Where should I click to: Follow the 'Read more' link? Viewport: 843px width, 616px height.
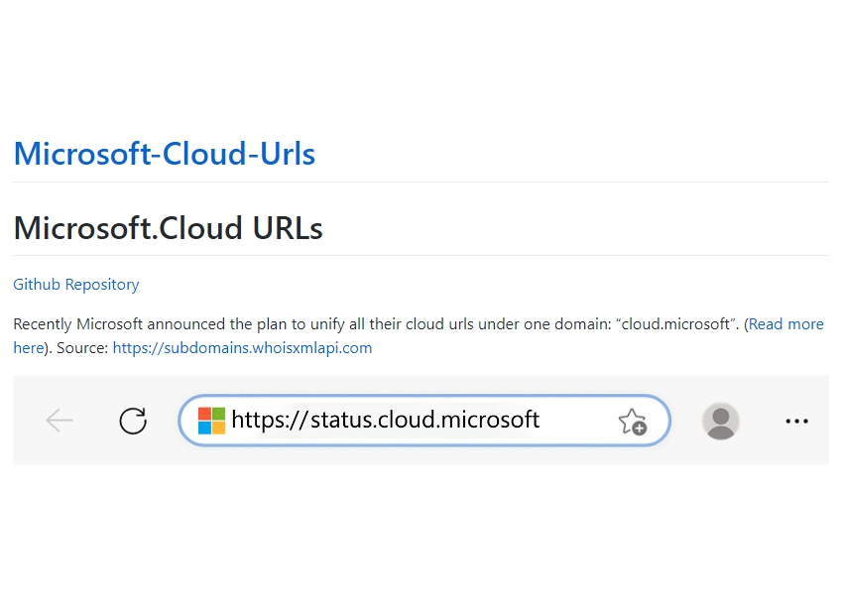[786, 324]
